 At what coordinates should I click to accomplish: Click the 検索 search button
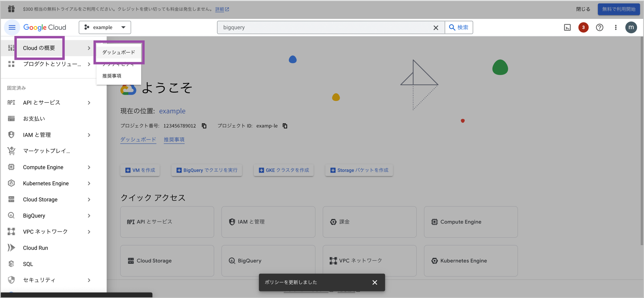459,27
